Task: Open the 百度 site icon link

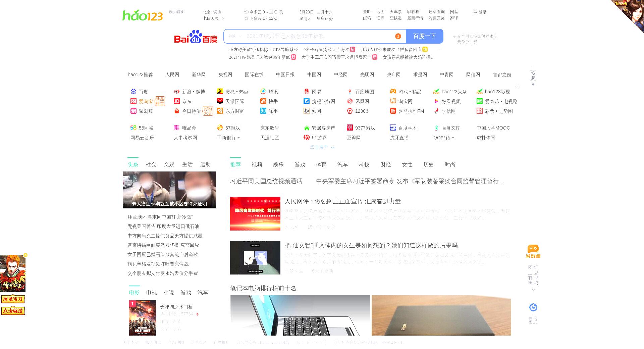Action: [133, 91]
